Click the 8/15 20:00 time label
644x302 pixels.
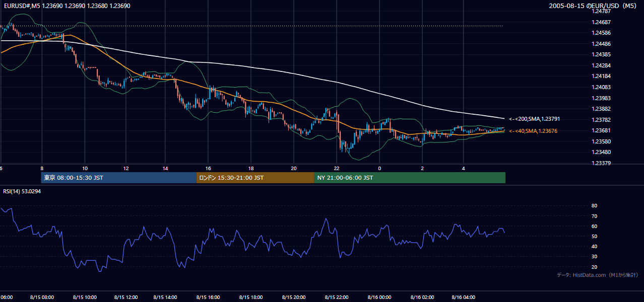point(294,297)
